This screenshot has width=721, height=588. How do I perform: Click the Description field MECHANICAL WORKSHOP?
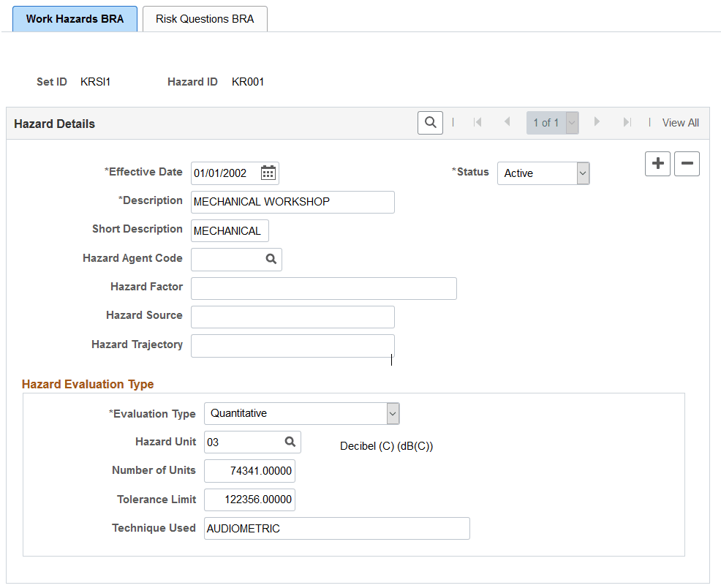pyautogui.click(x=292, y=203)
